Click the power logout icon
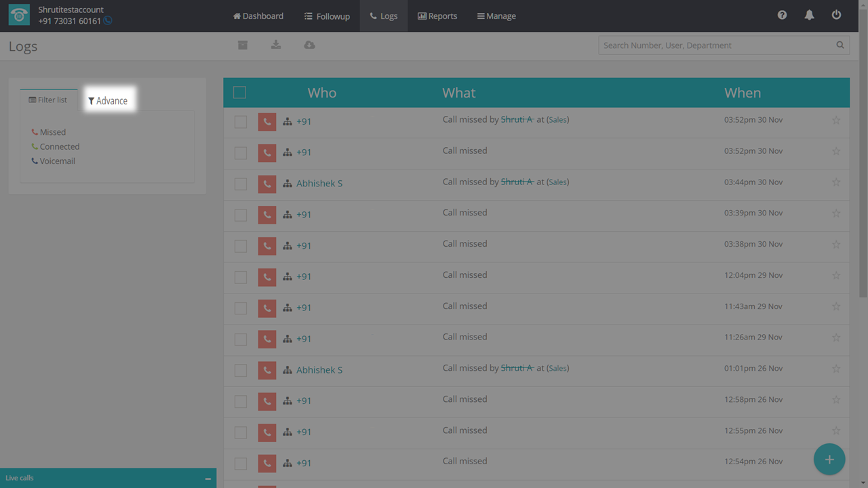Image resolution: width=868 pixels, height=488 pixels. [836, 15]
